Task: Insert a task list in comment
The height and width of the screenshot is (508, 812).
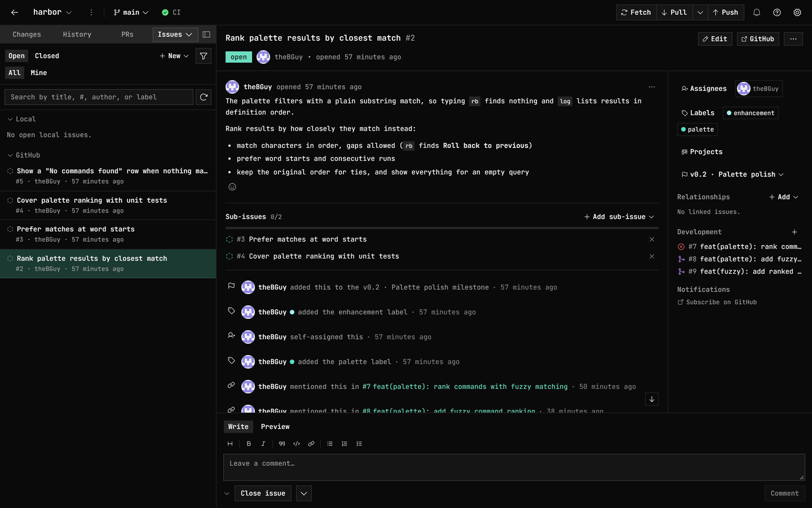Action: pyautogui.click(x=359, y=444)
